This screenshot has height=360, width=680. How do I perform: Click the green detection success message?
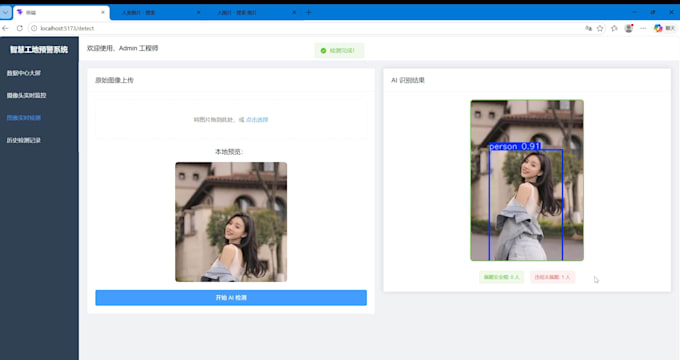(339, 51)
